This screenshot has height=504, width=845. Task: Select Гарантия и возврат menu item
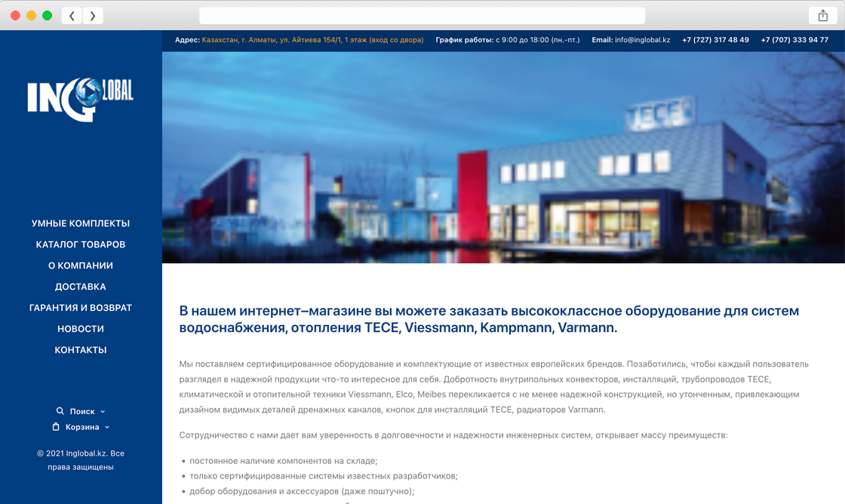[81, 308]
